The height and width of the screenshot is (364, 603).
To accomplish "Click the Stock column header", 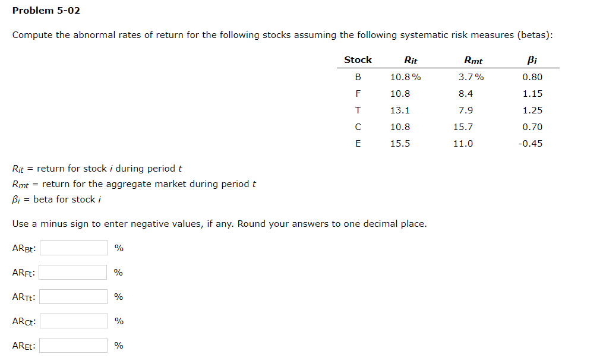I will click(x=358, y=59).
